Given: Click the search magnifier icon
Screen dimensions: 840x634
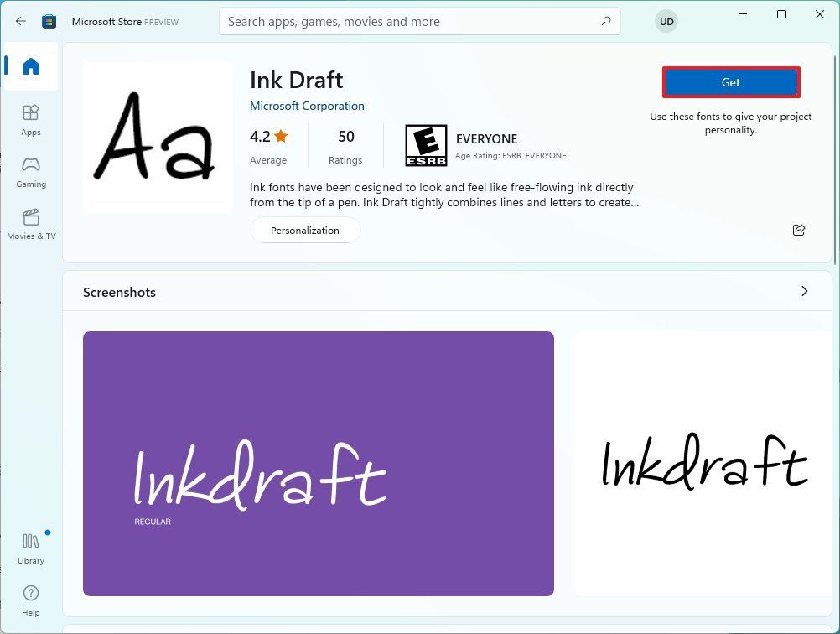Looking at the screenshot, I should (605, 21).
